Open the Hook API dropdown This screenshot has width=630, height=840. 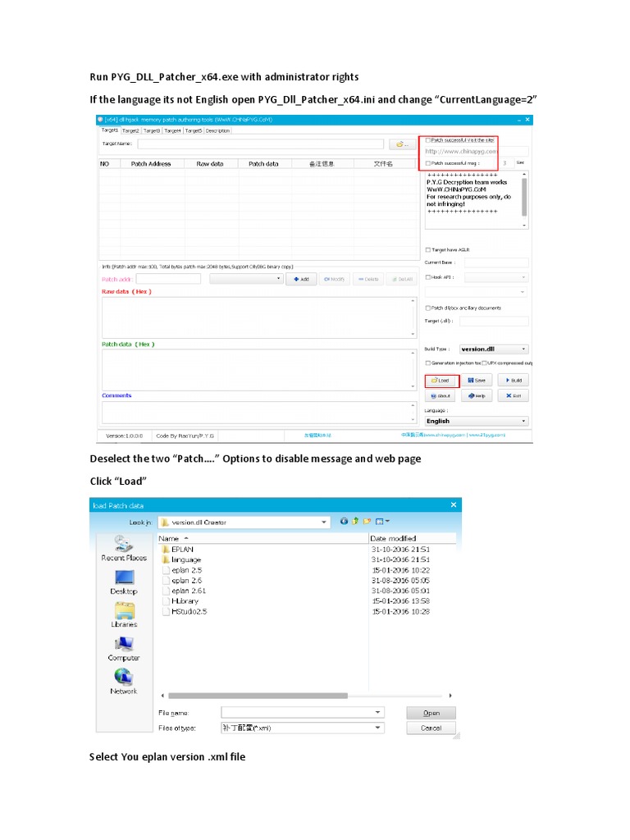496,277
